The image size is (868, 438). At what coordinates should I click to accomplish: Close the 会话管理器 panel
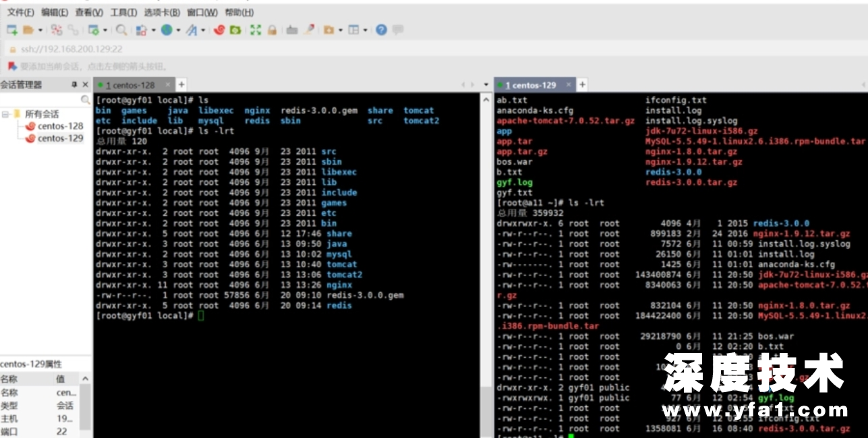pos(85,85)
